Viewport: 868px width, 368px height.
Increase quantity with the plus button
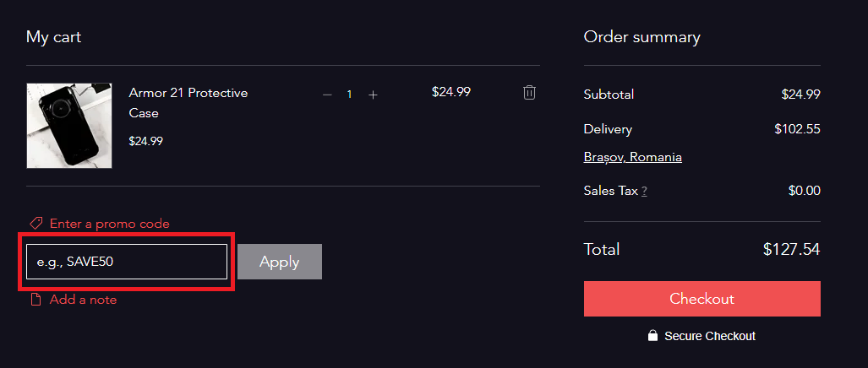[x=373, y=95]
